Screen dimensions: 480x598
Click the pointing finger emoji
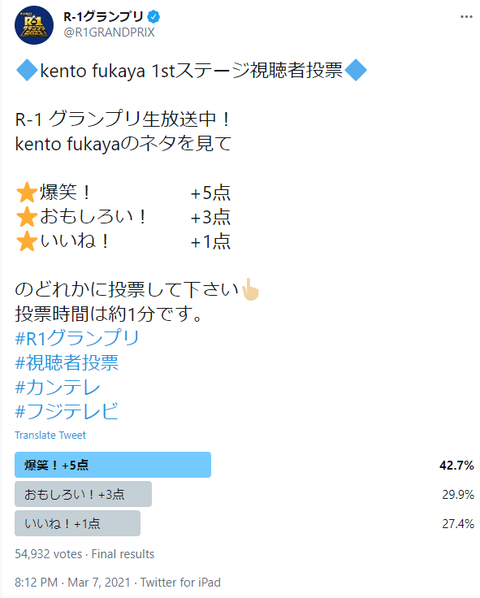[x=250, y=290]
